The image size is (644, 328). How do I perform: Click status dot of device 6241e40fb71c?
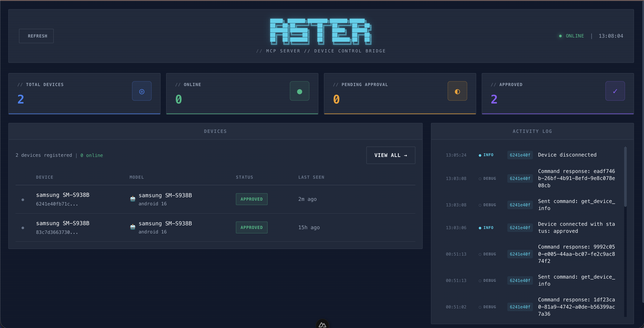(x=23, y=200)
